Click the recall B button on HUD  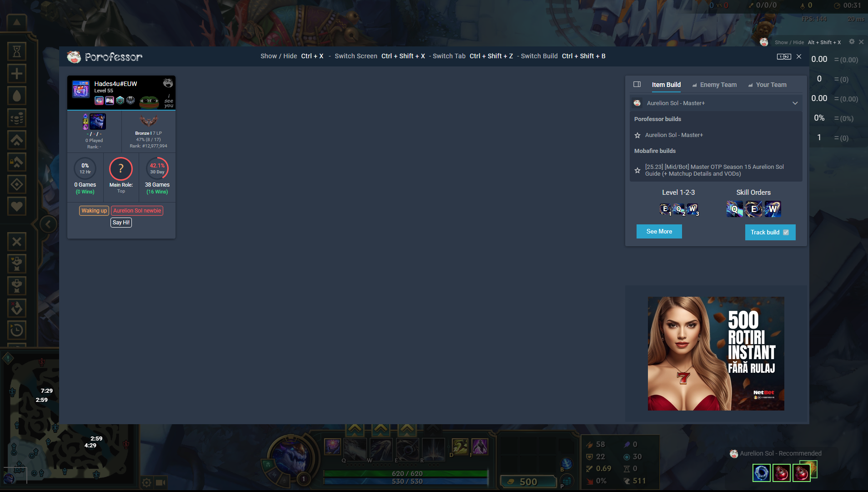[567, 464]
